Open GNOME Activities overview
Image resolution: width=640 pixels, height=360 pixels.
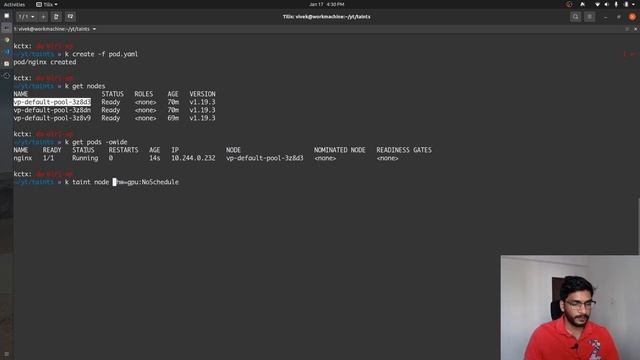pos(14,4)
